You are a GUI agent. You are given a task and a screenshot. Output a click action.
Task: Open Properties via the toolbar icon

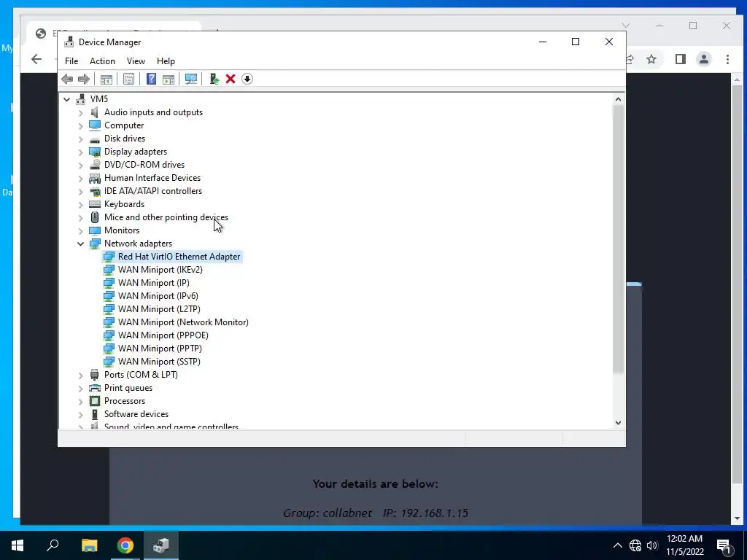[x=128, y=79]
